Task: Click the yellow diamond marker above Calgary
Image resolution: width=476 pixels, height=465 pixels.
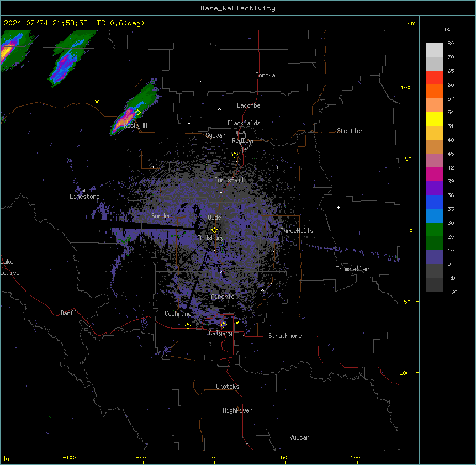Action: coord(224,325)
